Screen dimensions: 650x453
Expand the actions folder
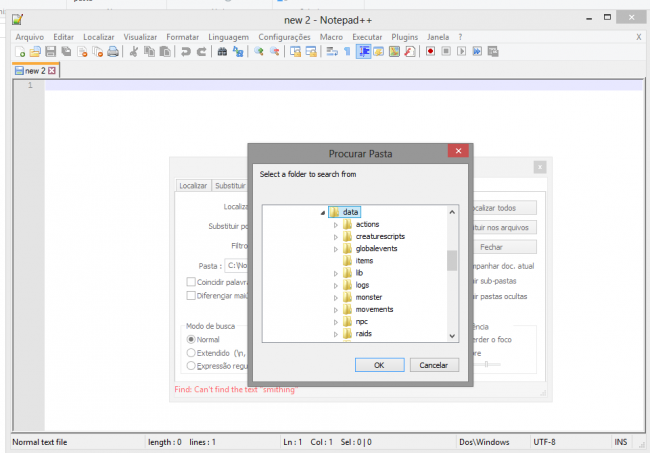click(x=336, y=225)
